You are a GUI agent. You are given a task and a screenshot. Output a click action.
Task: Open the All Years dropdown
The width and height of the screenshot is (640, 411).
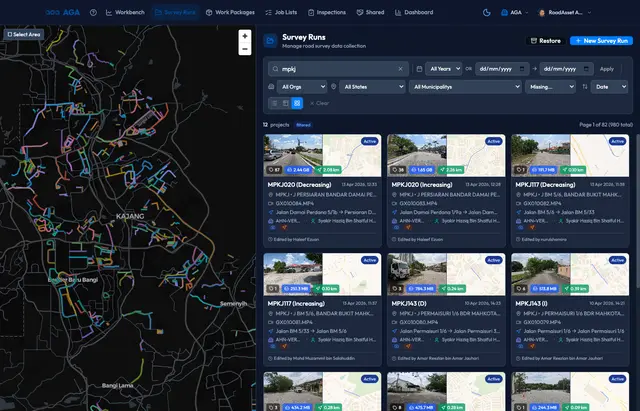coord(444,69)
